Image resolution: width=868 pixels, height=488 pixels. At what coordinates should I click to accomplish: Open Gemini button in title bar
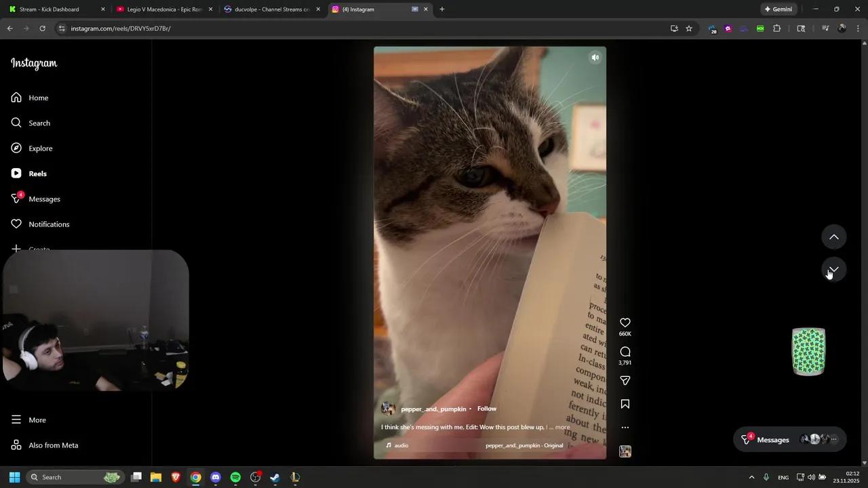(x=777, y=9)
